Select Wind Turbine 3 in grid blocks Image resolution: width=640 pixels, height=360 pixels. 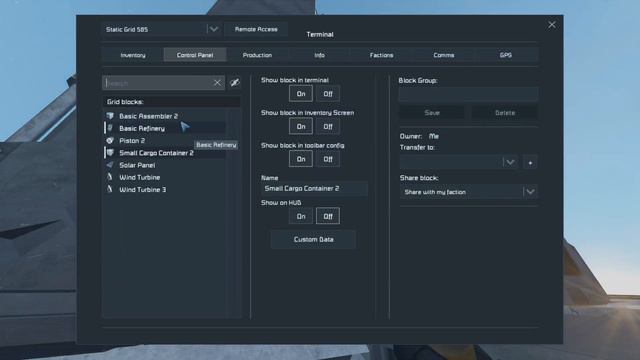(x=165, y=190)
